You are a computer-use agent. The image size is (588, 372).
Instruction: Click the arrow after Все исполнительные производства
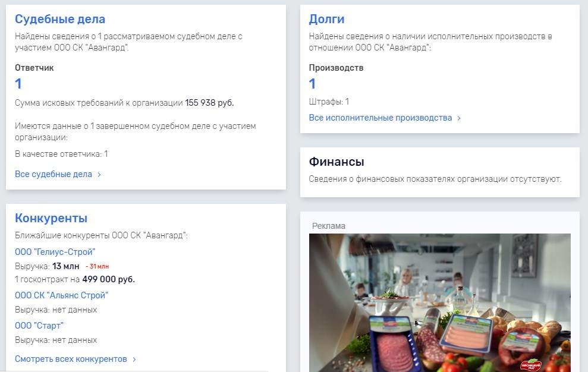(x=458, y=118)
